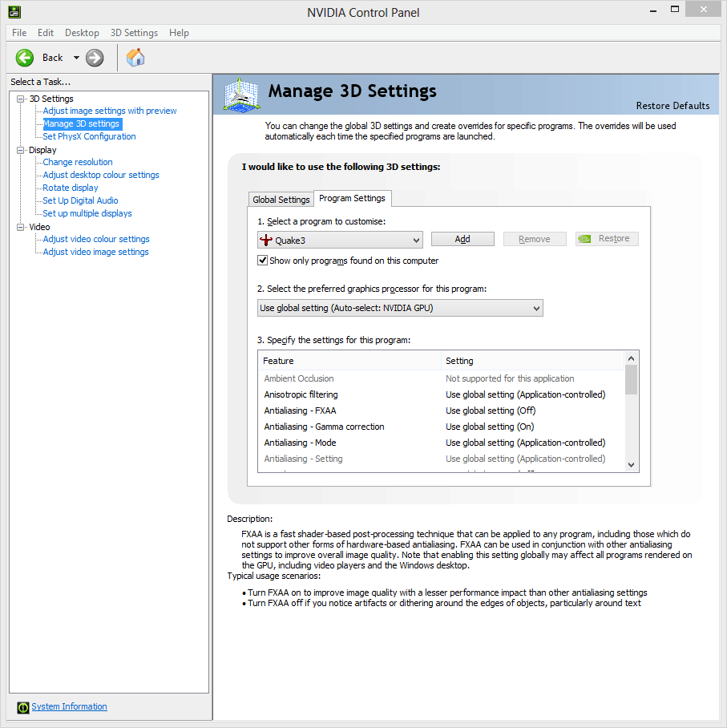
Task: Click the FXAA setting value Use global setting (Off)
Action: pos(491,411)
